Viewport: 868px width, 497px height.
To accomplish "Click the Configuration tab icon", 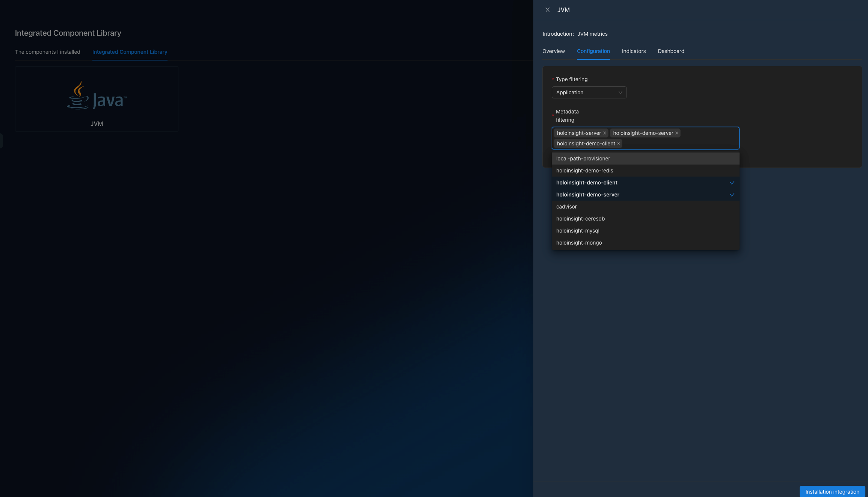I will (x=593, y=51).
